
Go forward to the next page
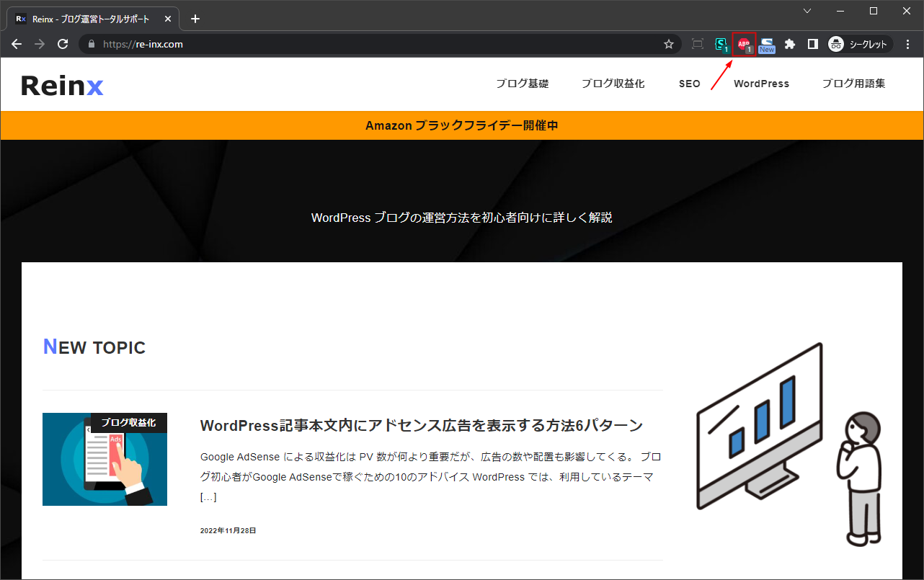[40, 45]
